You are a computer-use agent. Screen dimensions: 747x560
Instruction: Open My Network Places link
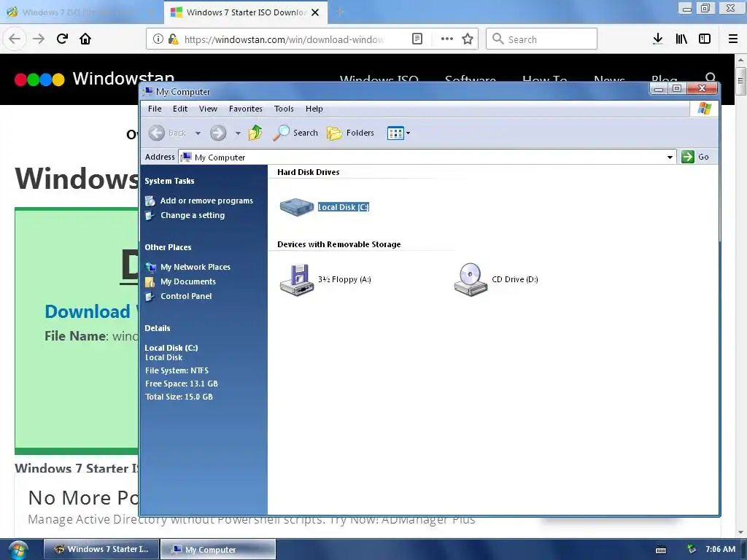(x=196, y=267)
